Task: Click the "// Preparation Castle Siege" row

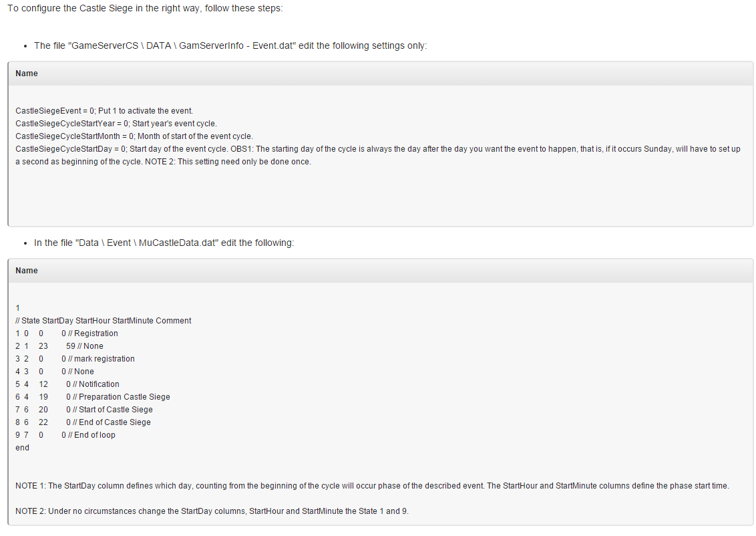Action: [93, 397]
